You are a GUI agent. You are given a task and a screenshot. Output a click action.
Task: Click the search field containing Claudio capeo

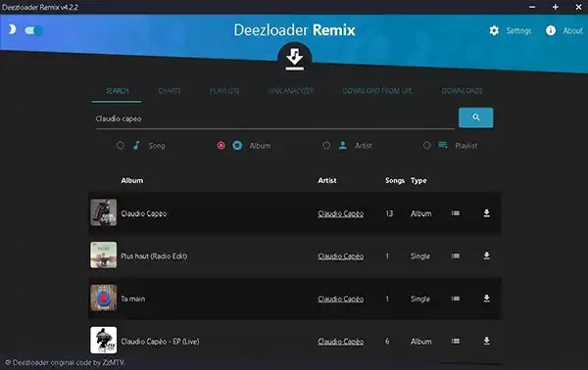(274, 118)
